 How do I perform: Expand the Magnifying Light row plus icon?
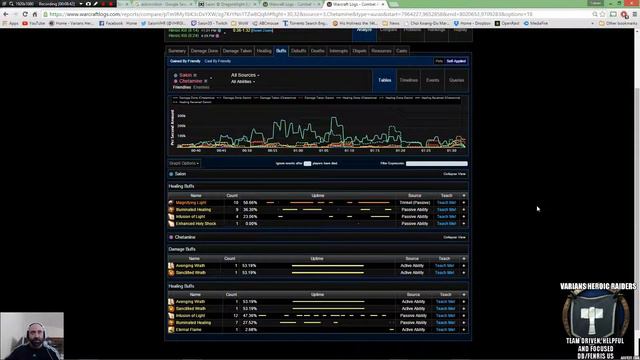tap(464, 202)
